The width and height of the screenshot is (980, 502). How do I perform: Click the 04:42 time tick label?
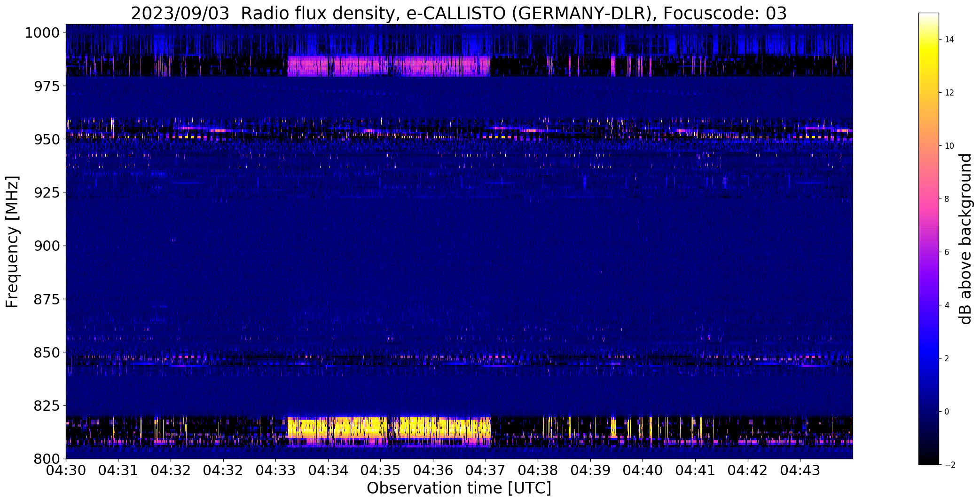[x=748, y=470]
